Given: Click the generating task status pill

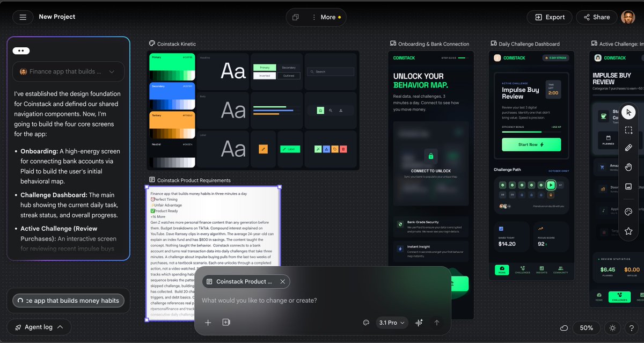Looking at the screenshot, I should 68,301.
